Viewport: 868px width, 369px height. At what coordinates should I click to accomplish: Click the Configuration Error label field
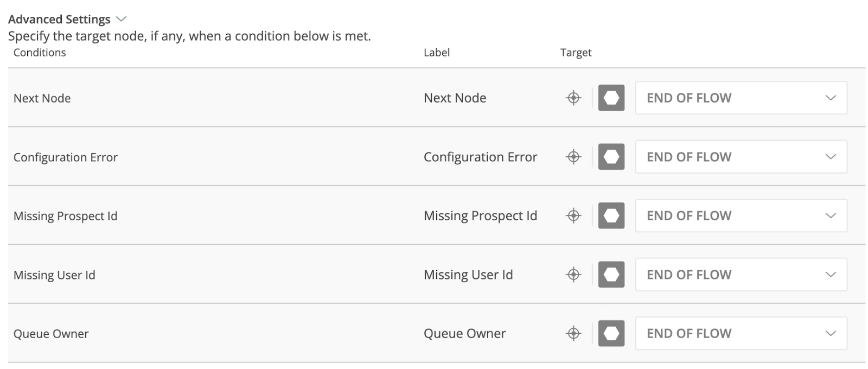coord(480,157)
